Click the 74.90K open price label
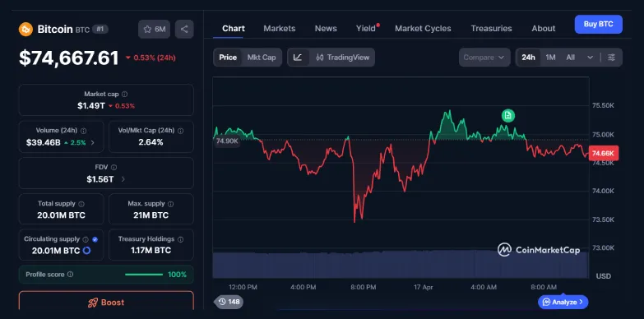Screen dimensions: 644x319 (227, 141)
